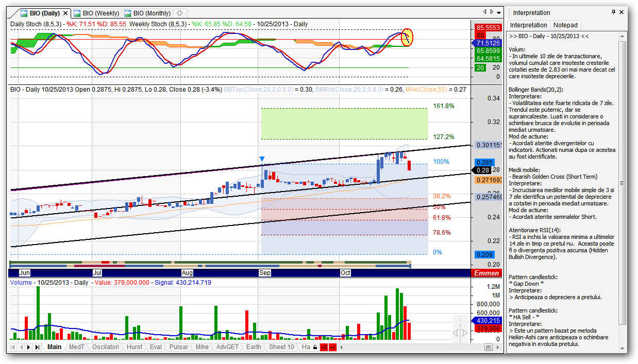The width and height of the screenshot is (638, 364).
Task: Click the 85.5553 stochastic value label
Action: click(488, 27)
